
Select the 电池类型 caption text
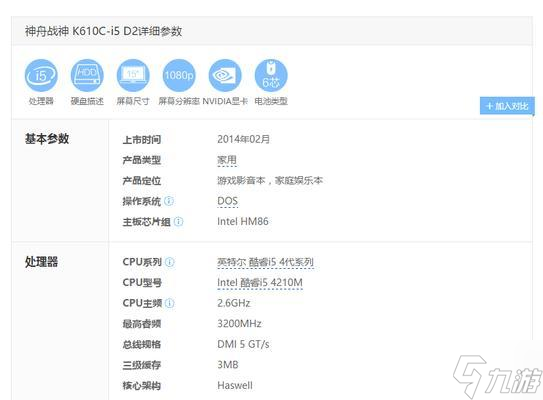pos(271,101)
